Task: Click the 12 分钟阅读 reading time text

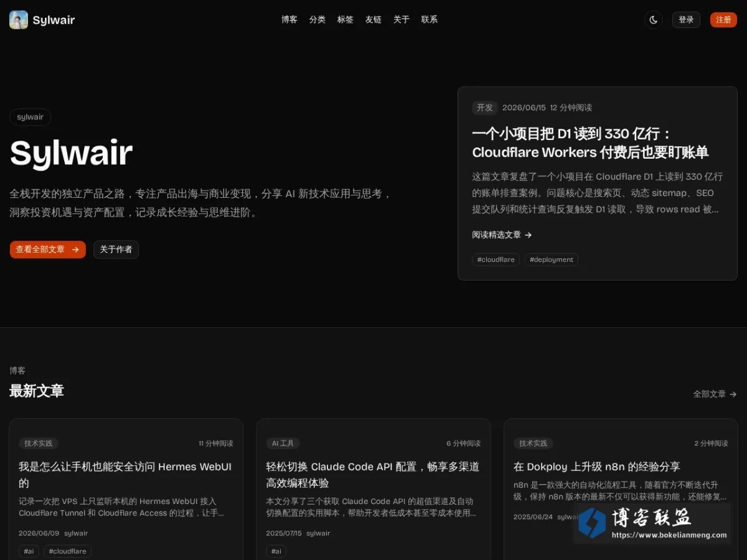Action: (571, 108)
